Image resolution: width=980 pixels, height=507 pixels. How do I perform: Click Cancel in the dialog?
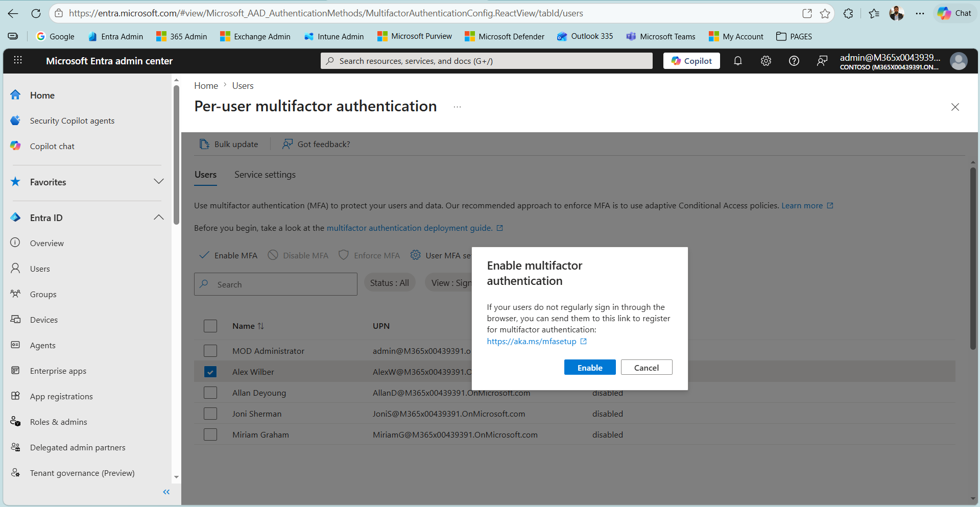pyautogui.click(x=647, y=368)
